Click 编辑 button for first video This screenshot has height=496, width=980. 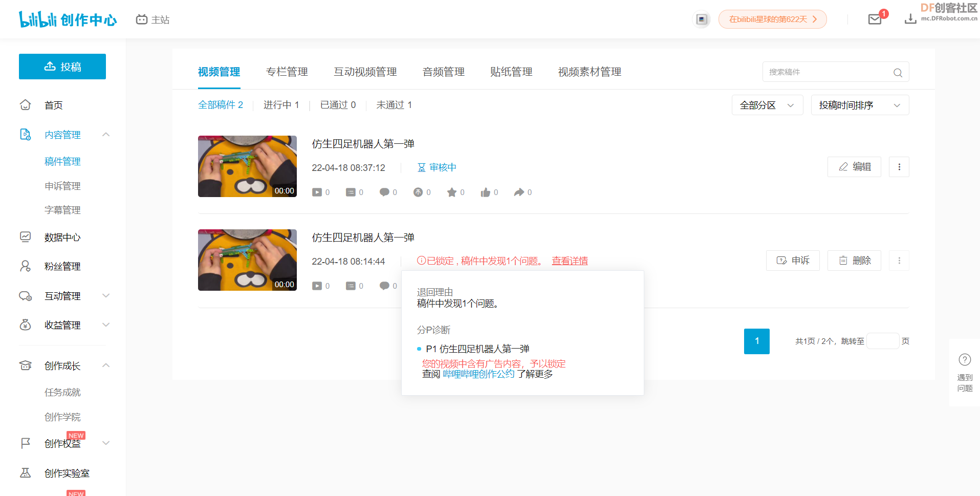coord(854,167)
